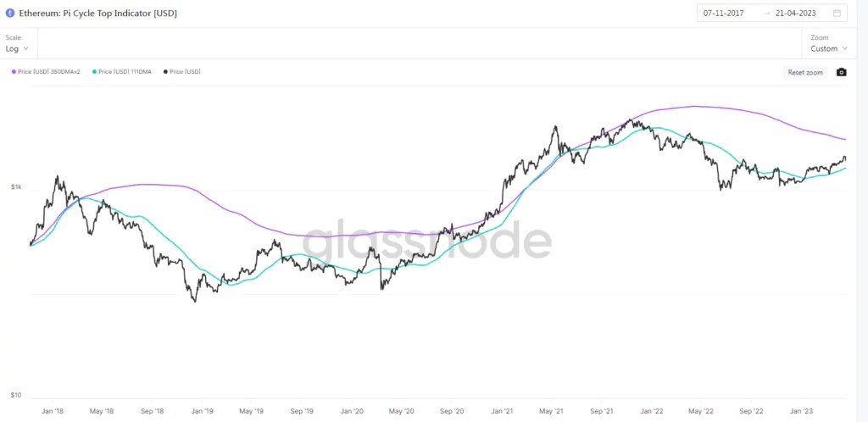
Task: Click the Jan '21 x-axis label
Action: click(x=503, y=412)
